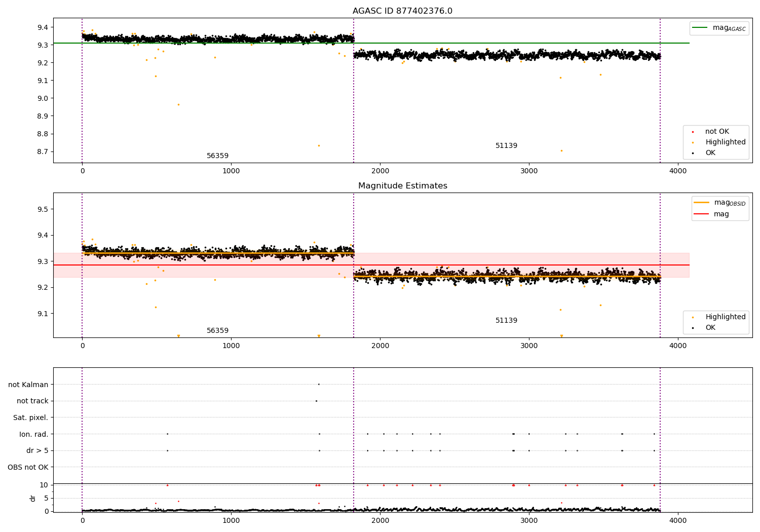The height and width of the screenshot is (532, 760).
Task: Click the 9.1 y-tick in Magnitude Estimates panel
Action: tap(42, 314)
